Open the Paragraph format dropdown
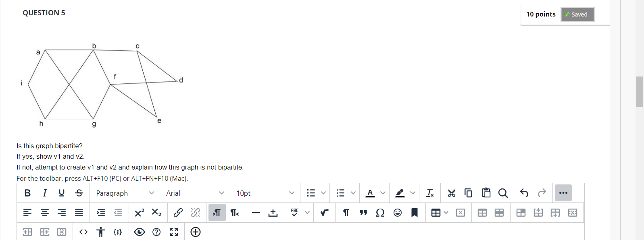 point(125,193)
